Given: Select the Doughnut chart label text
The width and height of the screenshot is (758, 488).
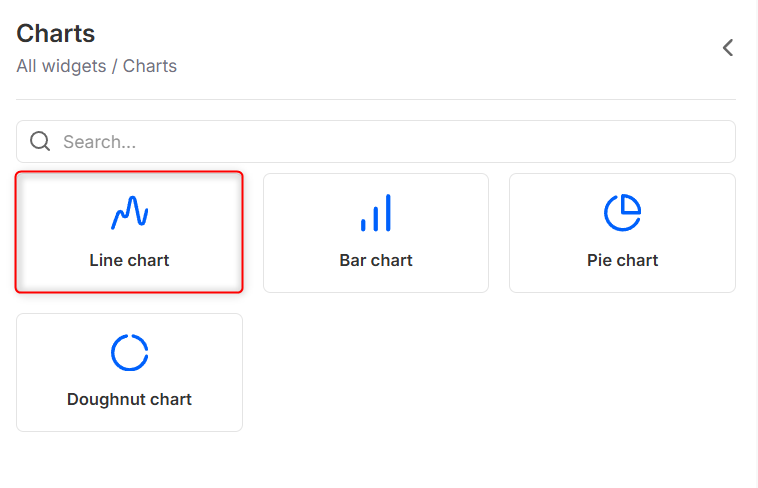Looking at the screenshot, I should coord(129,399).
